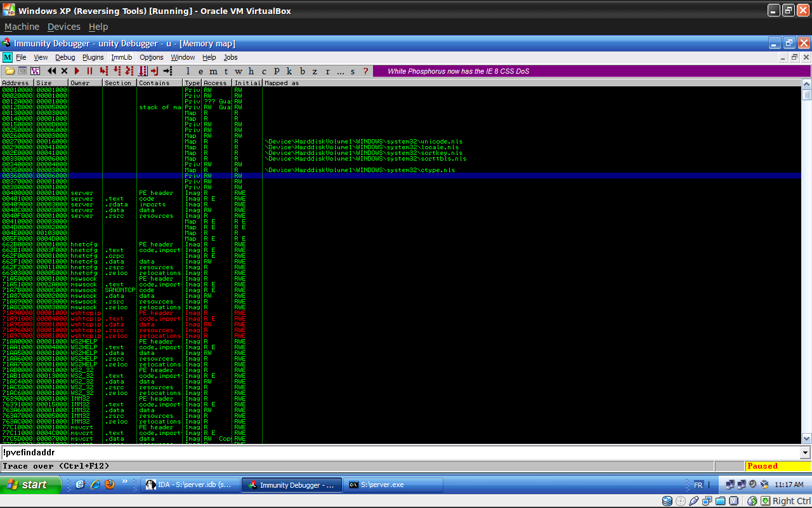Show Call stack with 'k' button
The image size is (812, 508).
[x=289, y=71]
